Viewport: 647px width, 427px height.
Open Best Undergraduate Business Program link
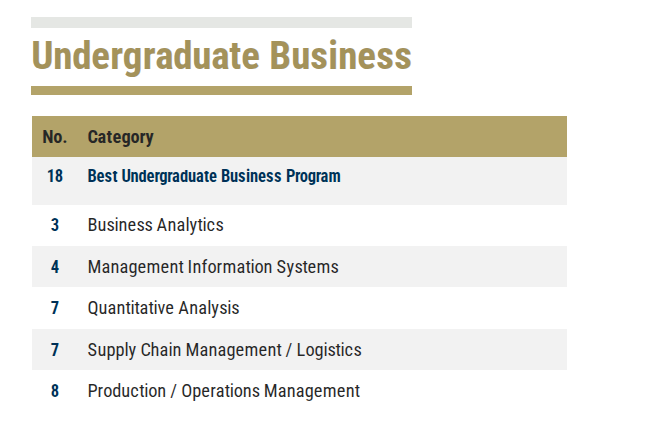pos(214,176)
